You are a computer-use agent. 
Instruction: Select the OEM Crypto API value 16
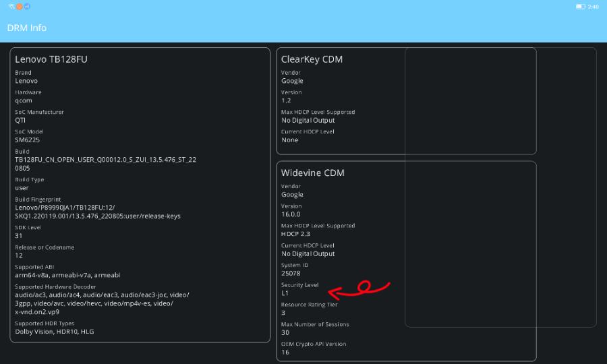pyautogui.click(x=285, y=353)
